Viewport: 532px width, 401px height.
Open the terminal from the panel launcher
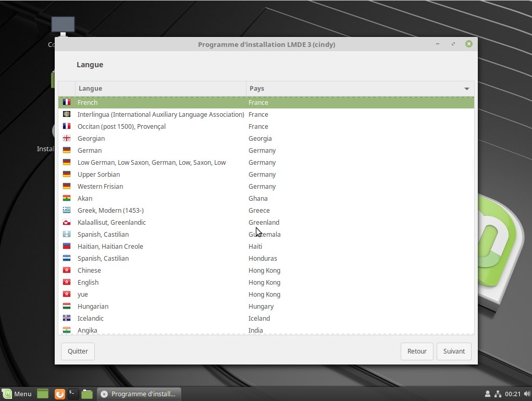[x=73, y=394]
